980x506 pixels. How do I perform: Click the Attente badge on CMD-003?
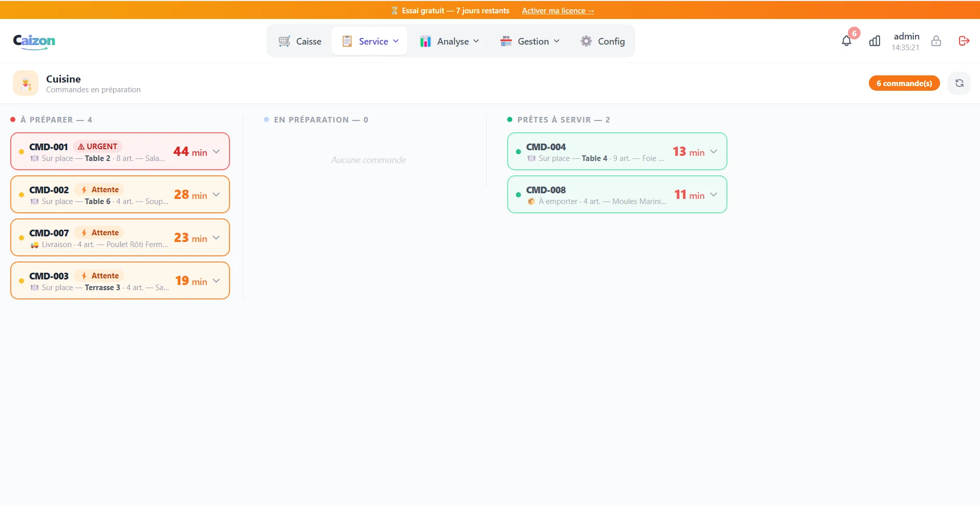point(99,276)
